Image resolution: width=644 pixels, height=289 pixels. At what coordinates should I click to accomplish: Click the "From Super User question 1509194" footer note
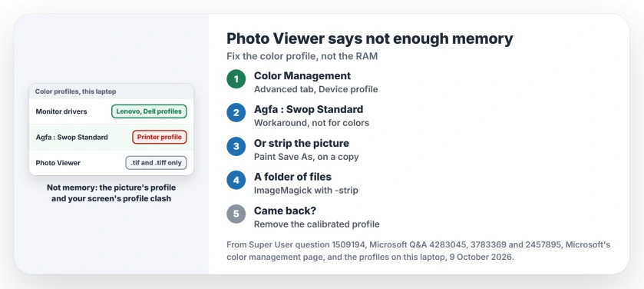pyautogui.click(x=418, y=251)
